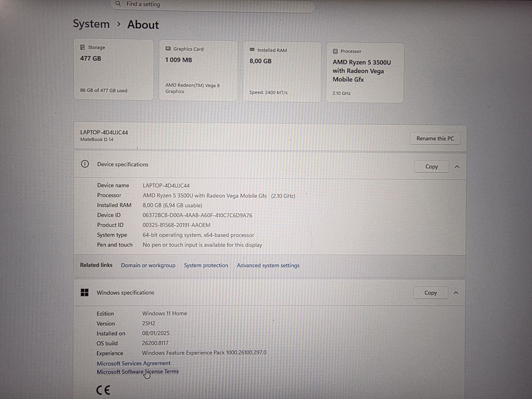Collapse the Windows specifications section
Screen dimensions: 532x399
pyautogui.click(x=456, y=293)
